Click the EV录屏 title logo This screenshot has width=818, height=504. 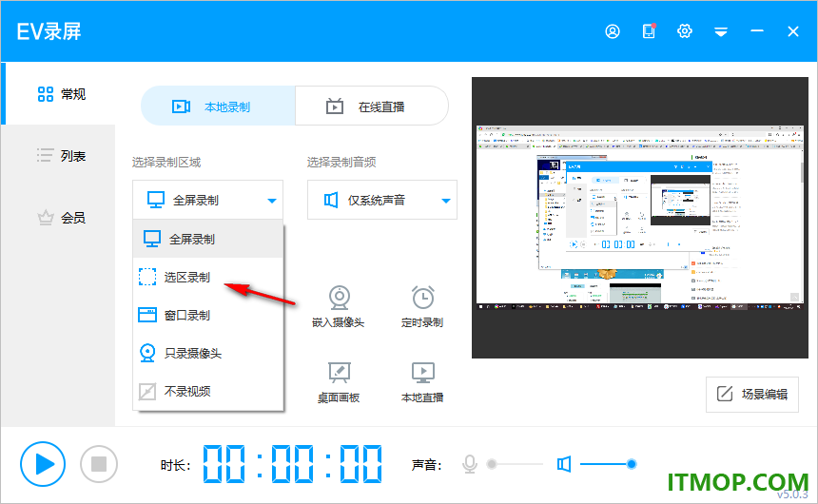point(49,31)
